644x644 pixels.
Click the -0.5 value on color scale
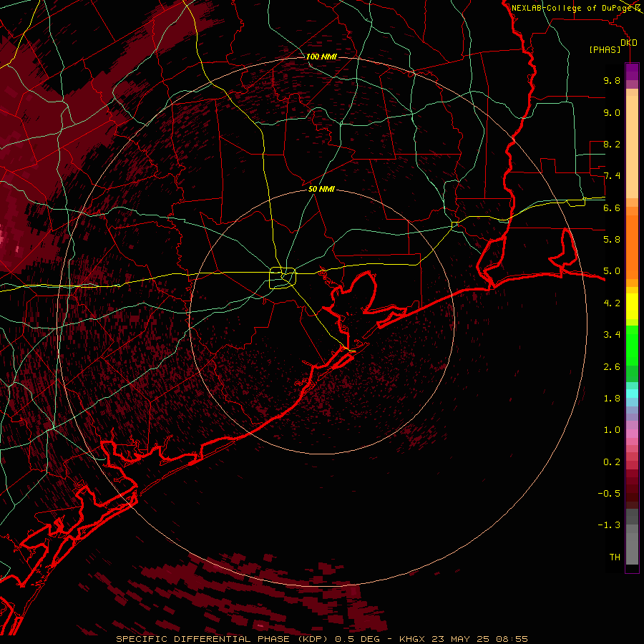coord(609,494)
